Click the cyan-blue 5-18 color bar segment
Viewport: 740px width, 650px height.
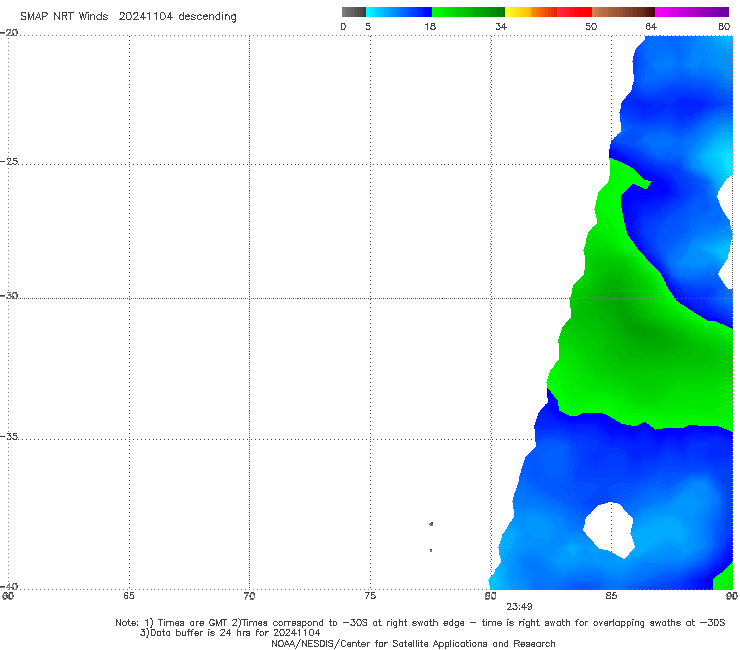pos(399,12)
